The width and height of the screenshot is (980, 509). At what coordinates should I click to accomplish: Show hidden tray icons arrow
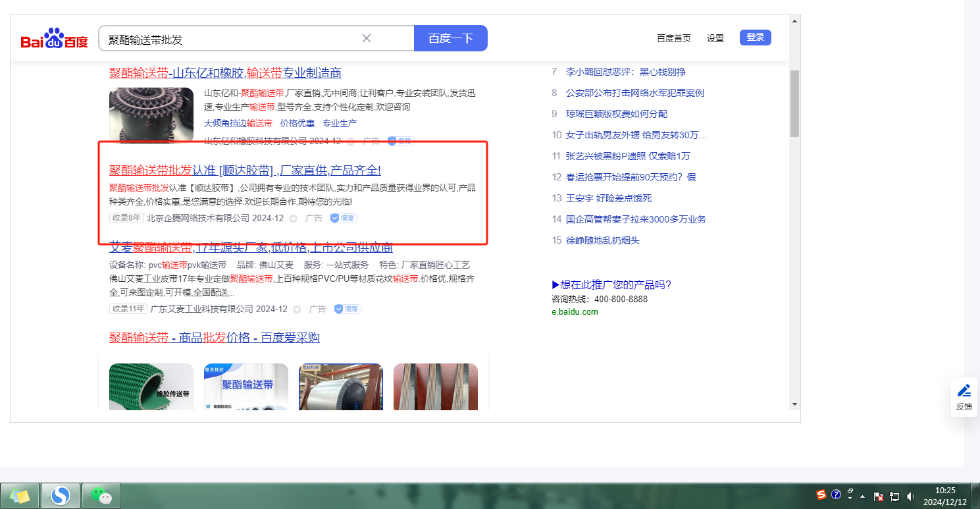coord(862,496)
